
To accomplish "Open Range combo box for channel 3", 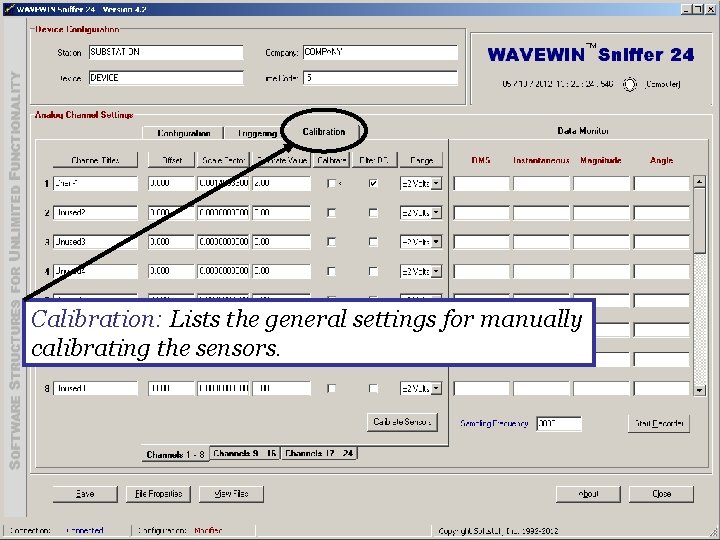I will tap(436, 242).
